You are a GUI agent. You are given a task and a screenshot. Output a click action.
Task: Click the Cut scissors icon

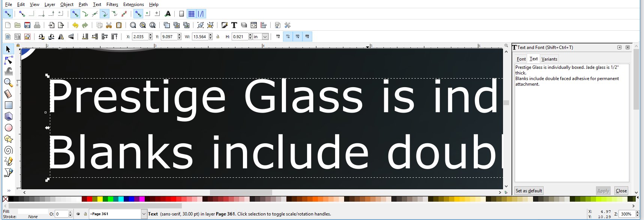pos(109,25)
